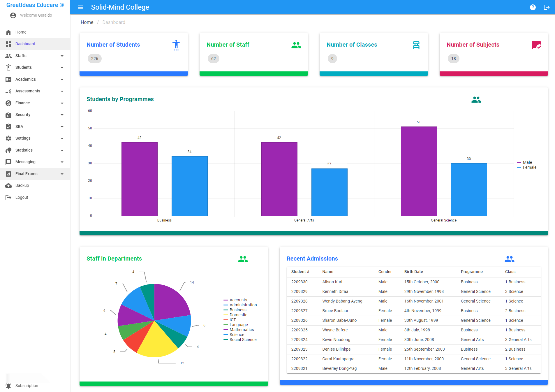This screenshot has width=555, height=392.
Task: Click the Number of Subjects checkmark icon
Action: 536,45
